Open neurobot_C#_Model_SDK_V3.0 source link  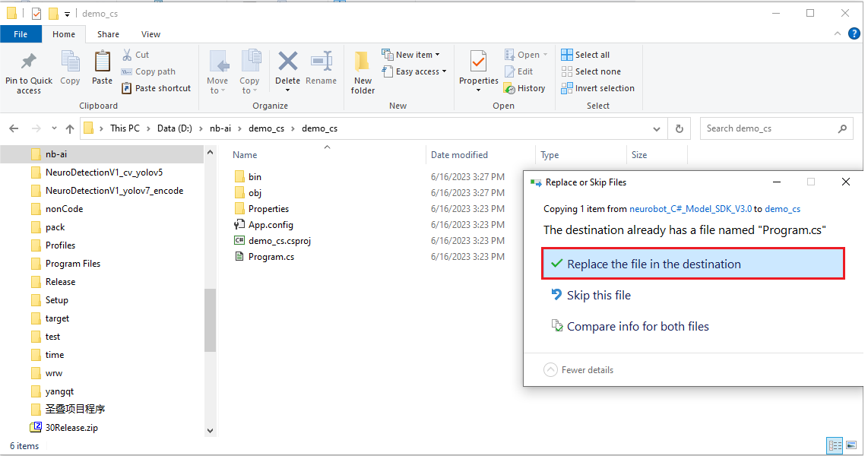click(690, 209)
